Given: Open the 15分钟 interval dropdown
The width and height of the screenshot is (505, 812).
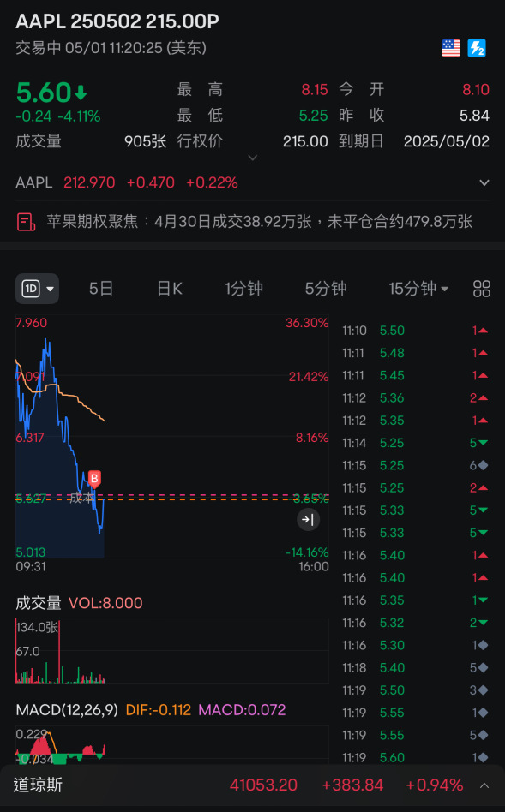Looking at the screenshot, I should point(418,289).
